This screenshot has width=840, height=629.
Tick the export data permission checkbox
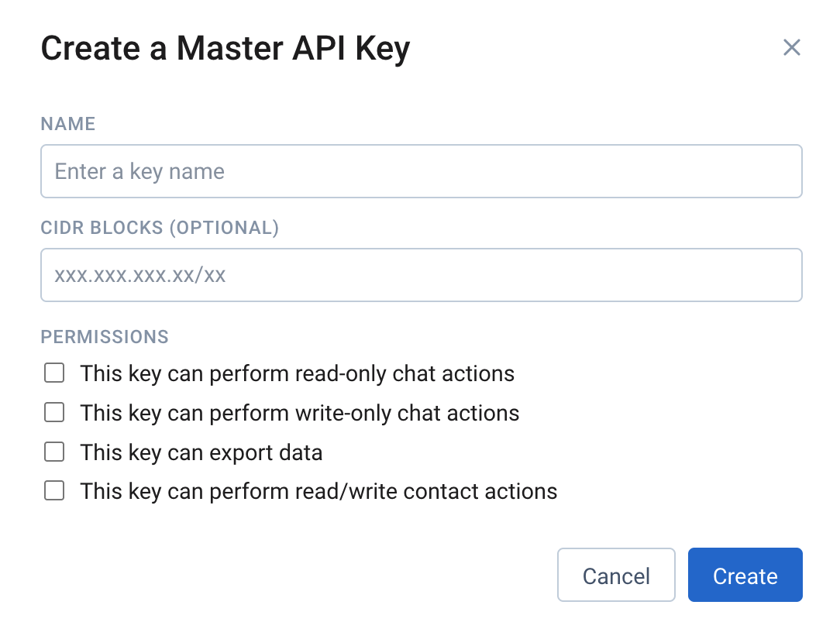(54, 452)
